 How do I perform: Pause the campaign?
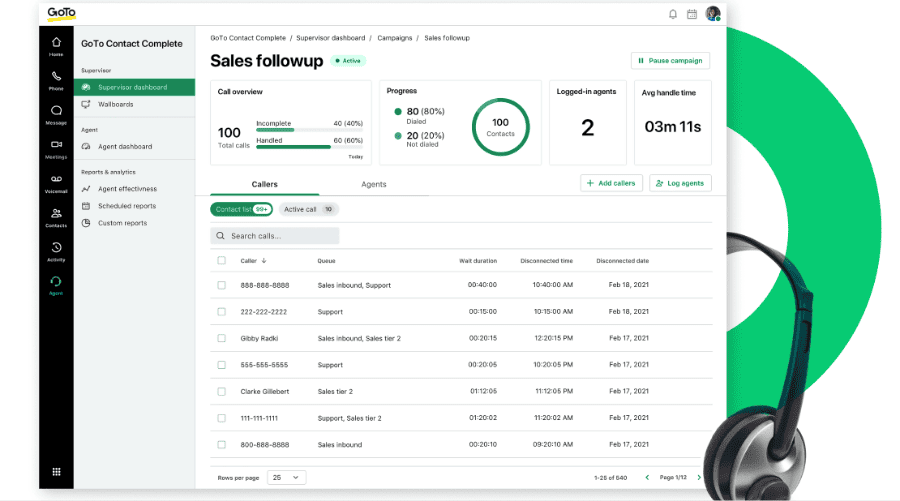tap(670, 60)
